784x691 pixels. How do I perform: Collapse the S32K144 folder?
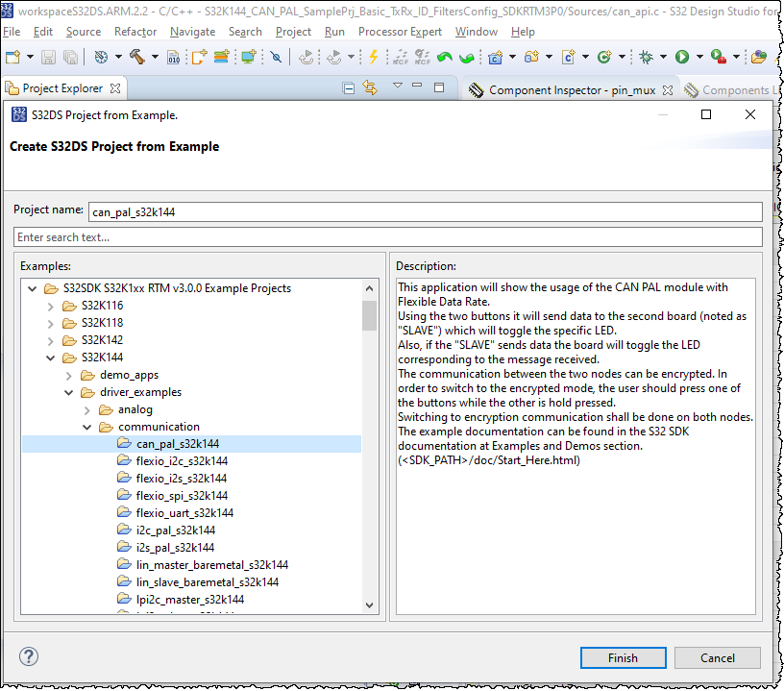51,358
